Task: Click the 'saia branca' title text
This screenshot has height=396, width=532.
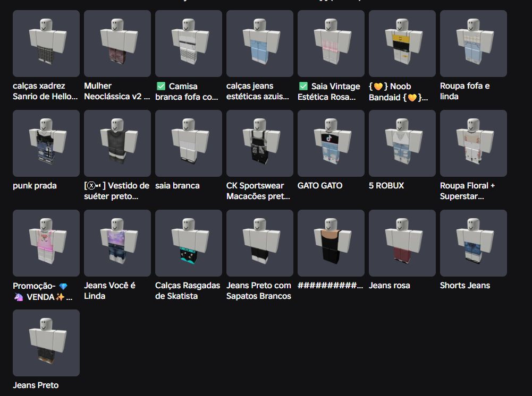Action: pyautogui.click(x=178, y=186)
